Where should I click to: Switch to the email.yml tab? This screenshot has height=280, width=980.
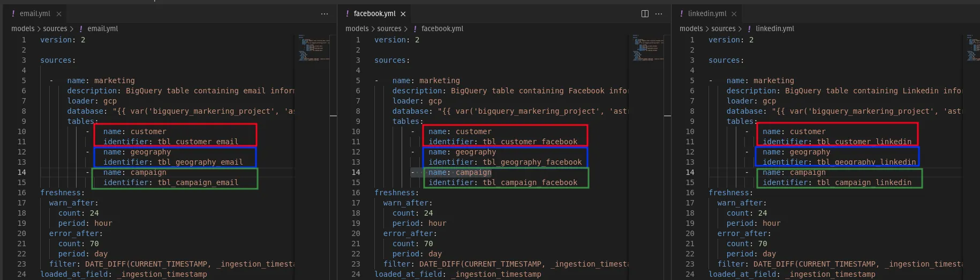34,13
